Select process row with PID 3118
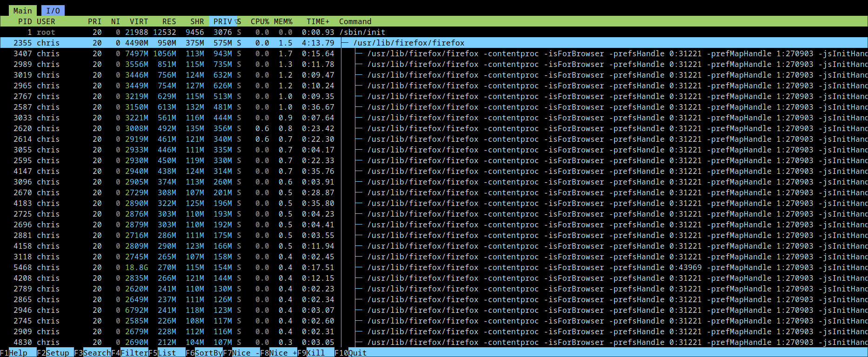 click(434, 257)
